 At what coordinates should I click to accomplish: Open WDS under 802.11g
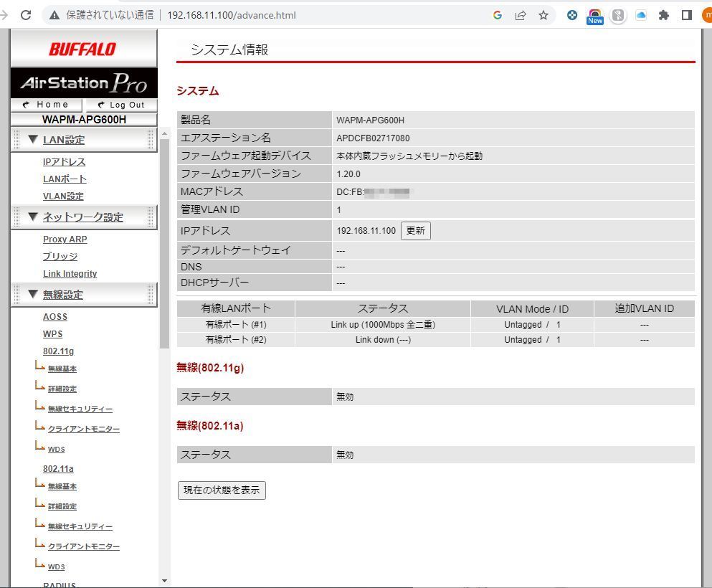57,449
